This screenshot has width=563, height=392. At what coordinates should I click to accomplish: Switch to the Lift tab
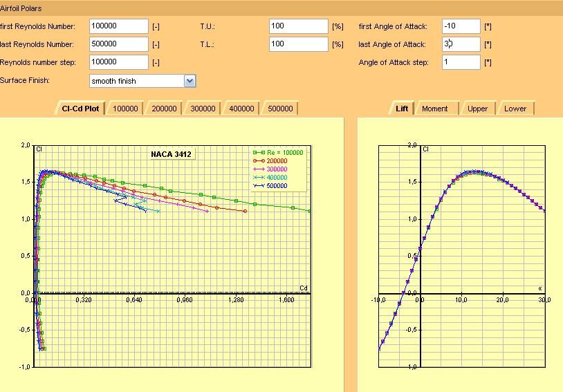tap(402, 109)
